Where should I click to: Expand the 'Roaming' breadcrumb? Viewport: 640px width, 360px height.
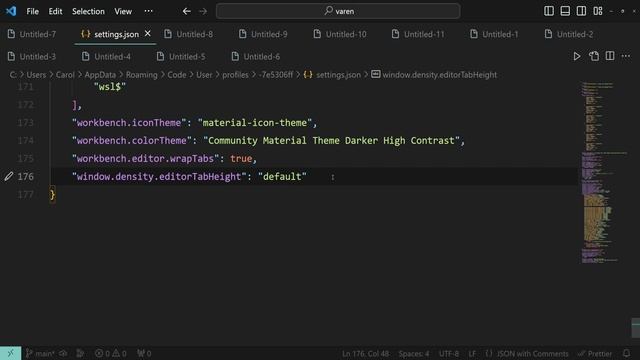click(142, 75)
